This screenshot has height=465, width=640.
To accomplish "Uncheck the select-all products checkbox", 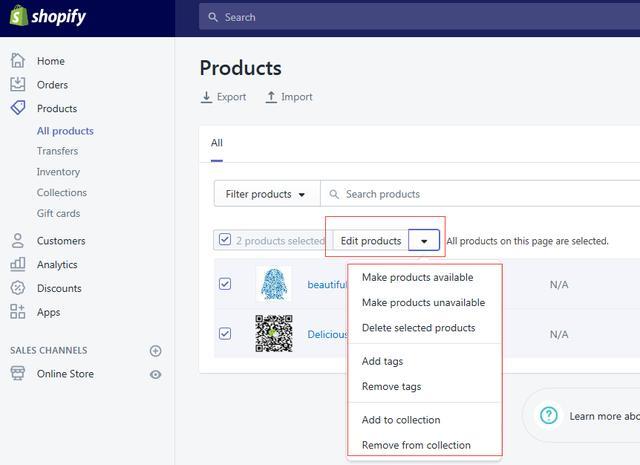I will [225, 240].
